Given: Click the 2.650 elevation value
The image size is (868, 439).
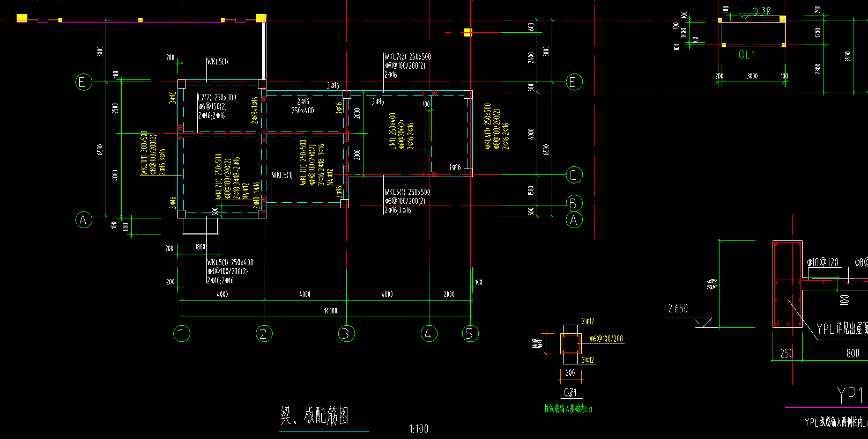Looking at the screenshot, I should pos(678,309).
